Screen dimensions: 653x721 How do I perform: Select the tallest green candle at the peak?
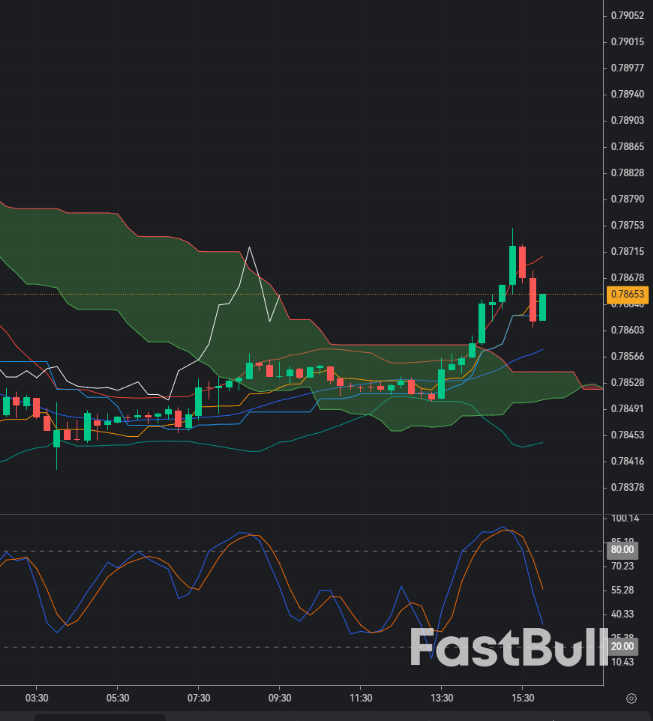512,265
